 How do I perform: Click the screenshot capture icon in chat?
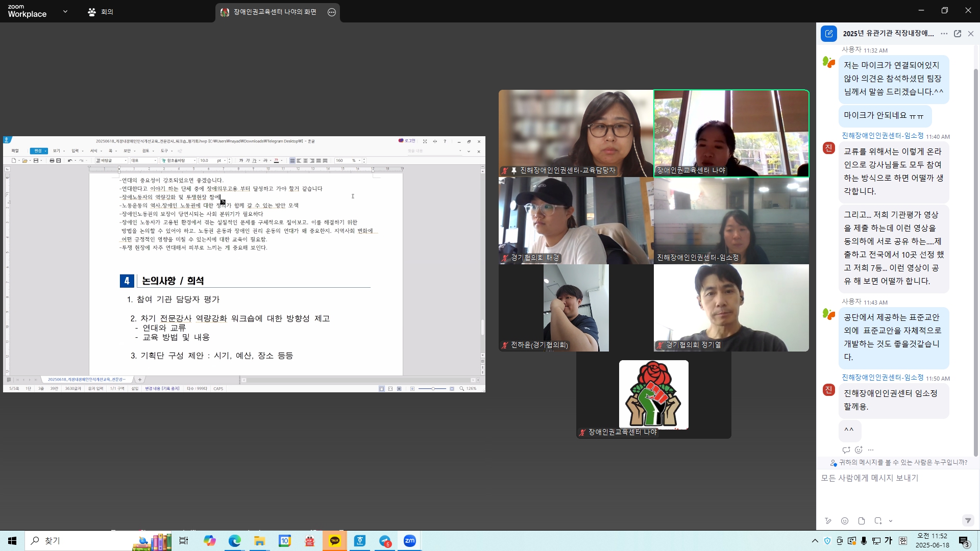pos(878,521)
